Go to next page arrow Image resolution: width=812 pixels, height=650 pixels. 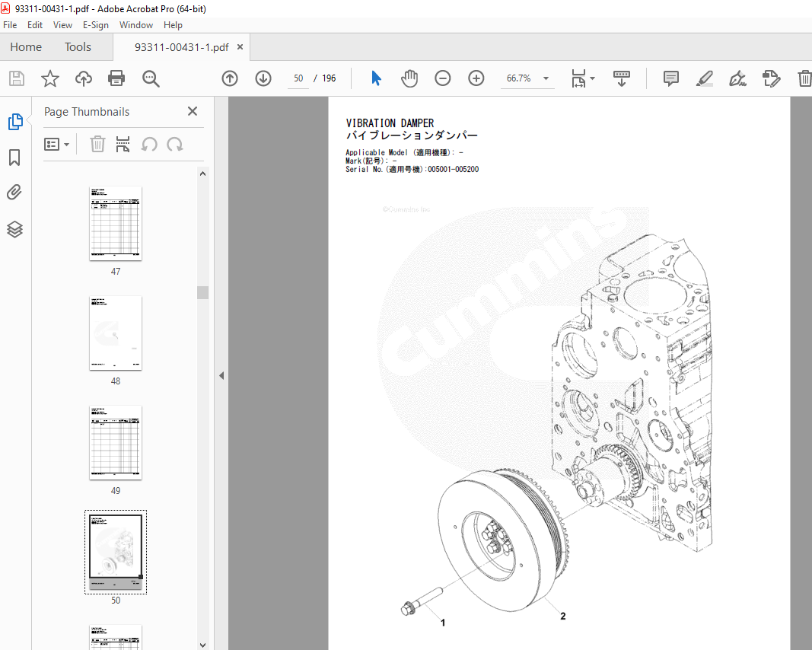(263, 78)
